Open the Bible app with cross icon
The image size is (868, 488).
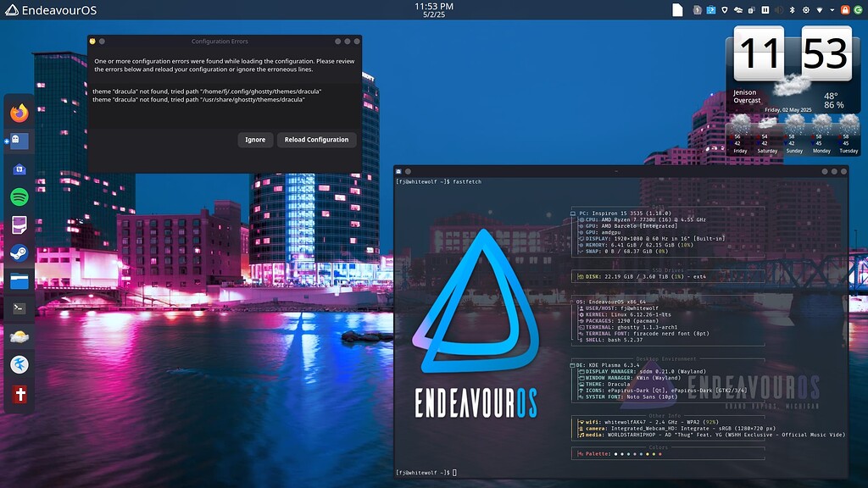pyautogui.click(x=20, y=394)
